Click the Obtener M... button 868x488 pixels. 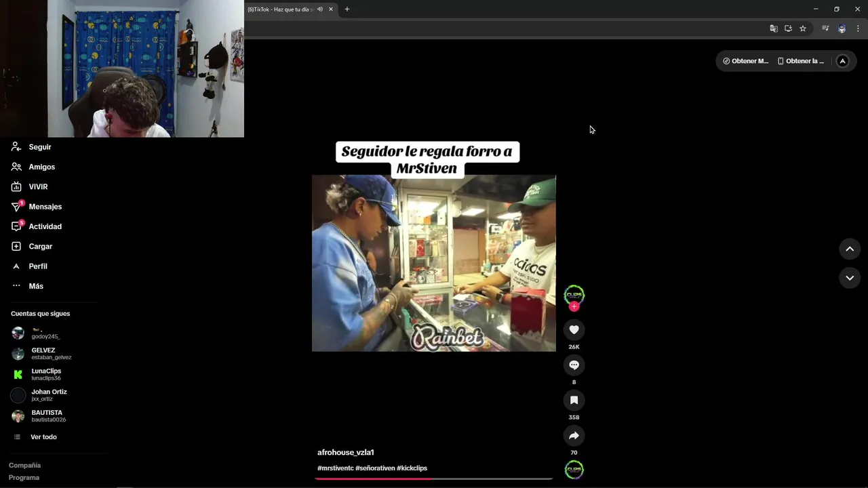[746, 61]
